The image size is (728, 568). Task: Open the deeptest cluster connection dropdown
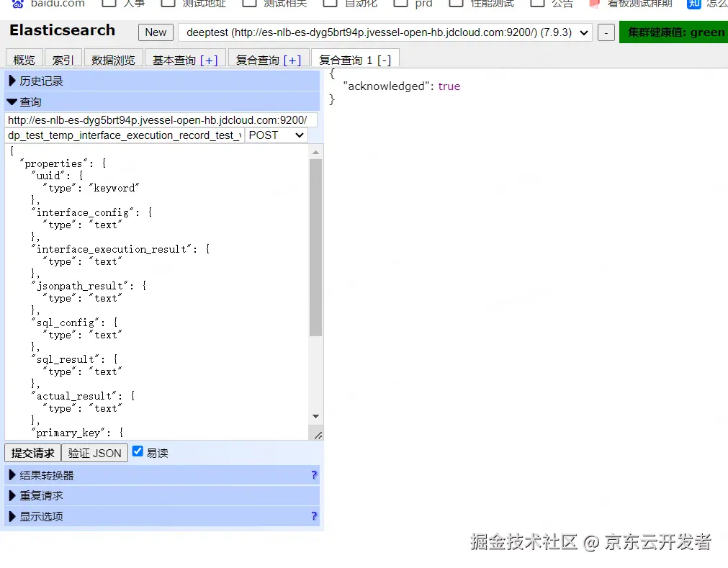tap(385, 32)
